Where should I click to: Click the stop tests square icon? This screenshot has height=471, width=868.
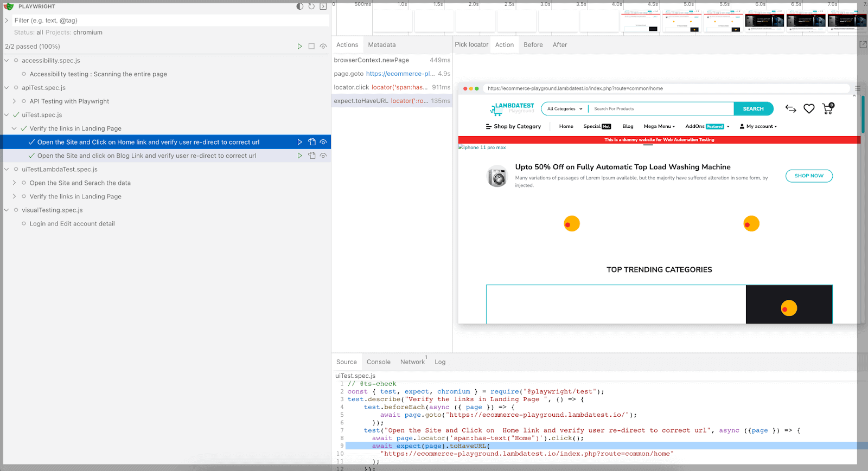(311, 47)
